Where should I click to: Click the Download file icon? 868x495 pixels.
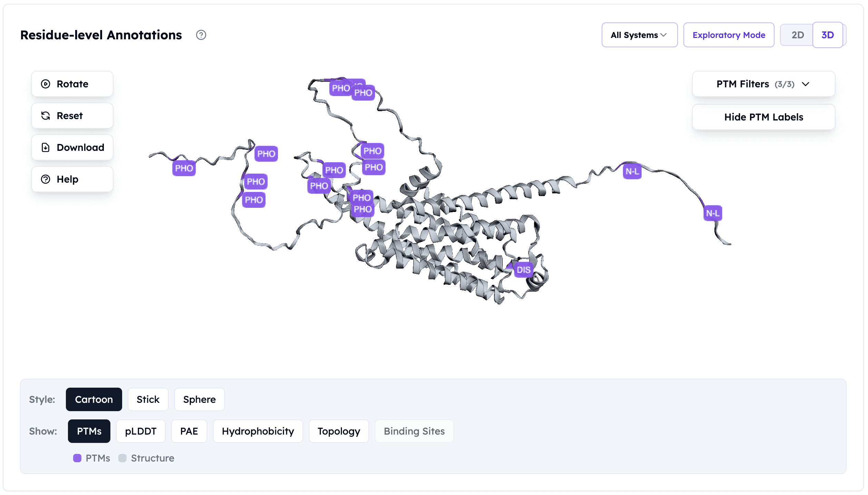click(46, 147)
